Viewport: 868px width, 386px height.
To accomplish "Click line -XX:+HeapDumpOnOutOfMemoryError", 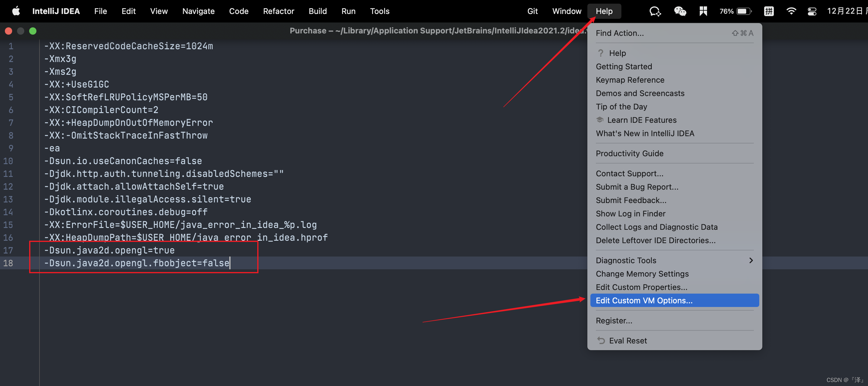I will point(128,123).
